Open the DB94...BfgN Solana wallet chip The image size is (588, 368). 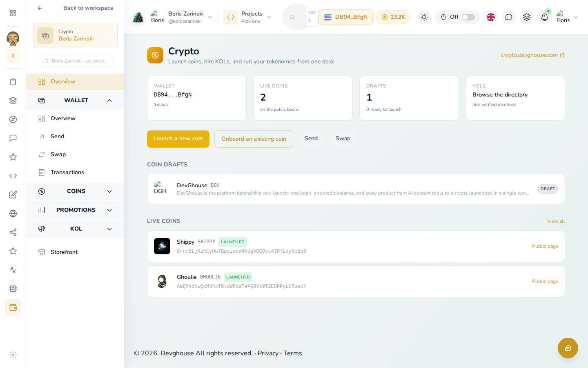coord(345,17)
